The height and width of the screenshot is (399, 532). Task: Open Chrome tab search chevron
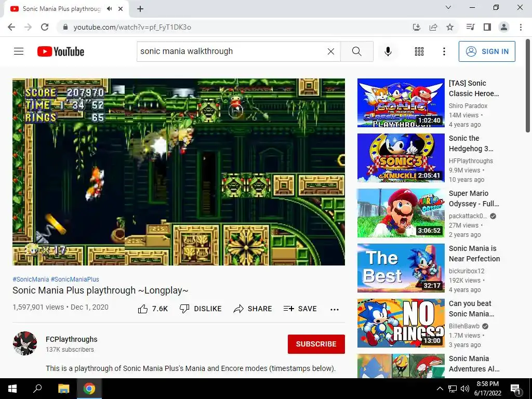pyautogui.click(x=448, y=7)
